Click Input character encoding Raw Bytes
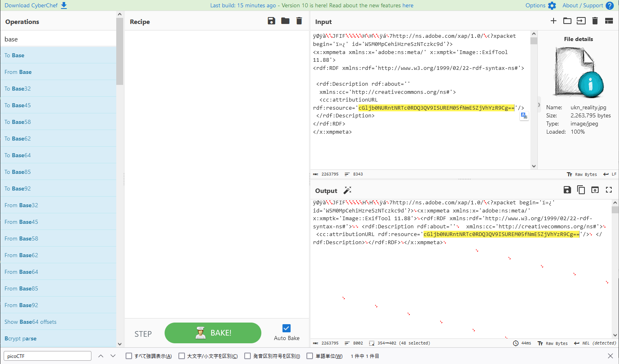The image size is (619, 364). (582, 174)
